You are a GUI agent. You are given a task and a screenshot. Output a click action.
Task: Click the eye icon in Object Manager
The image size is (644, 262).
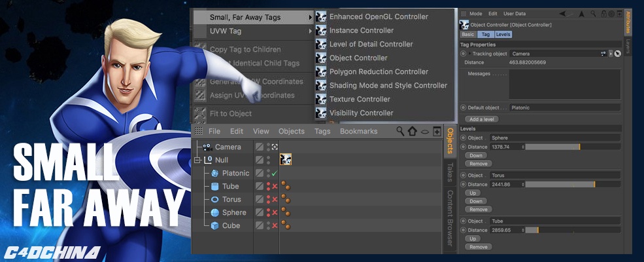pyautogui.click(x=425, y=132)
